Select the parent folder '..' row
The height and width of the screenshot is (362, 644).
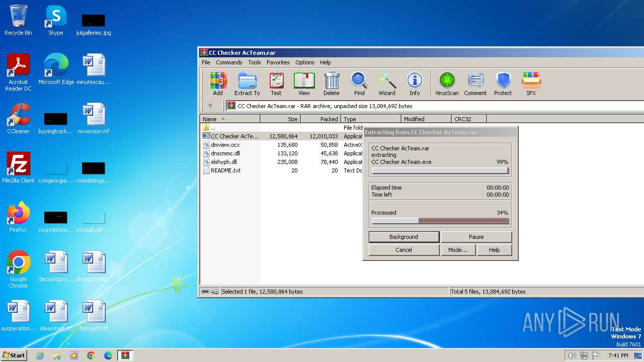tap(282, 128)
